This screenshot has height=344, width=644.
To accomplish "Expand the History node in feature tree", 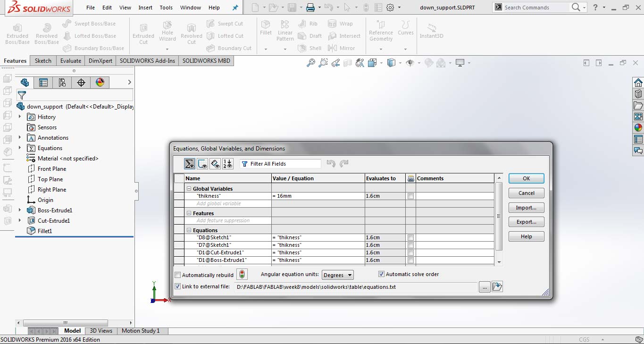I will pos(20,117).
